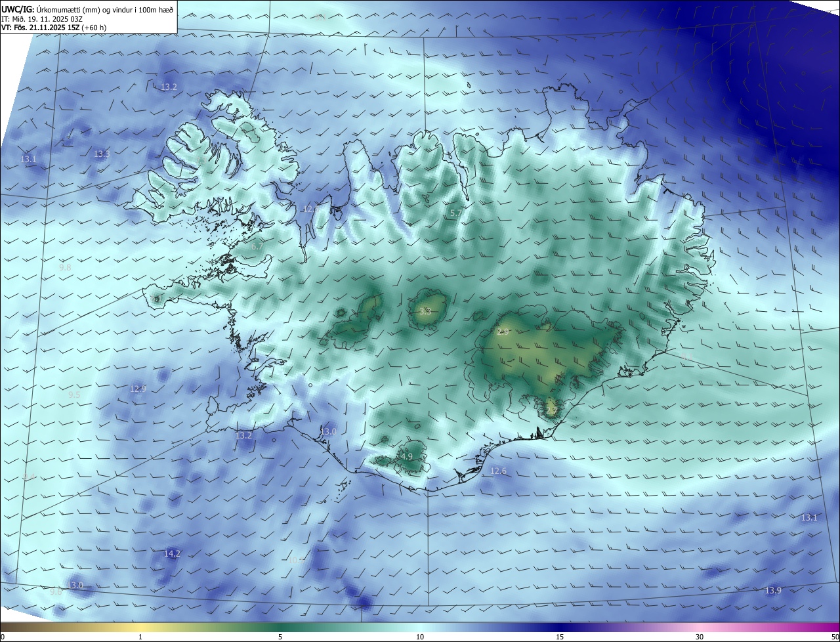Screen dimensions: 840x642
Task: Click the 14.2 value label on the map
Action: tap(172, 554)
